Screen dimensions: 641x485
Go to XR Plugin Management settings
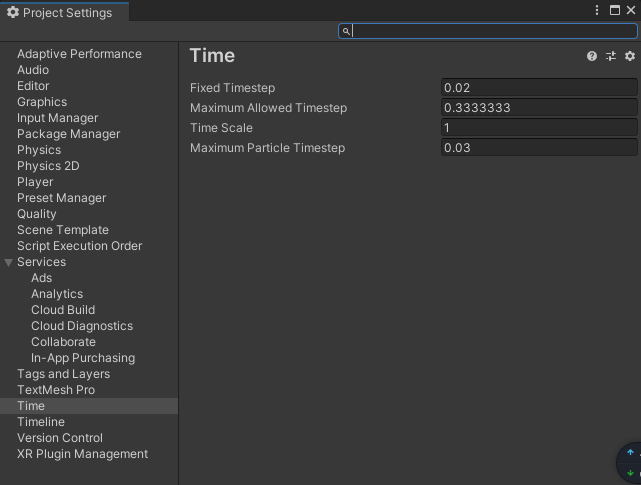coord(82,454)
